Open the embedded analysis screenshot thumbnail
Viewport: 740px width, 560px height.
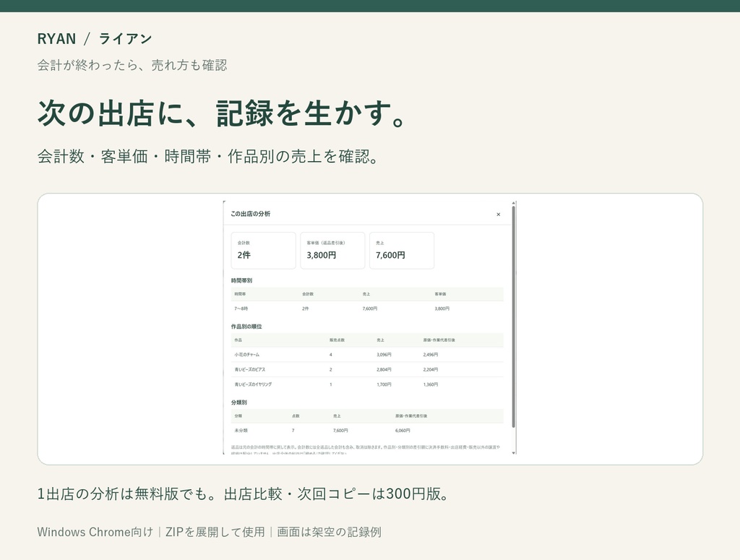(x=370, y=328)
